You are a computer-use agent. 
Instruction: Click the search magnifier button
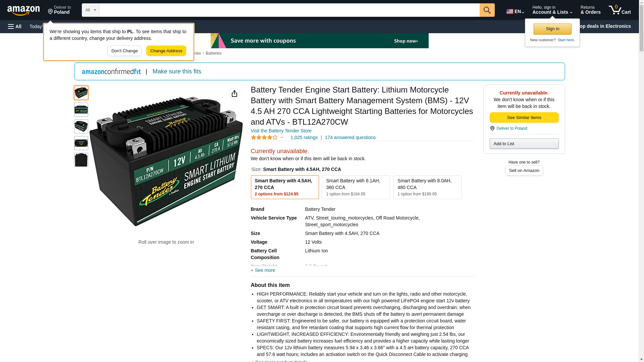(x=487, y=10)
